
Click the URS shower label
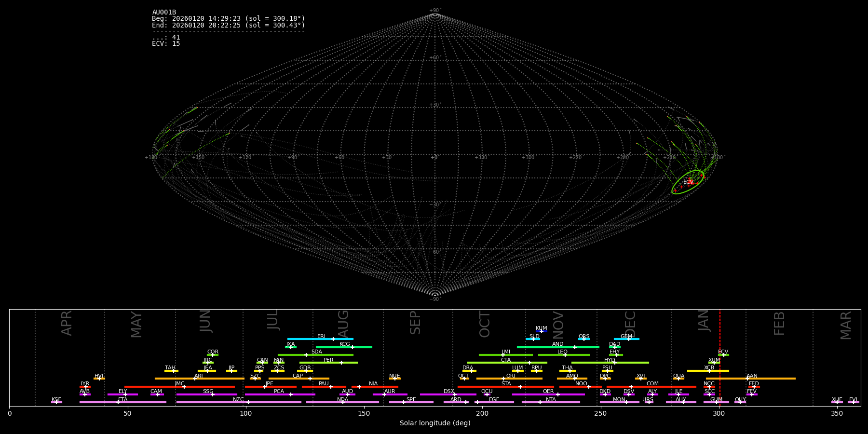(648, 399)
